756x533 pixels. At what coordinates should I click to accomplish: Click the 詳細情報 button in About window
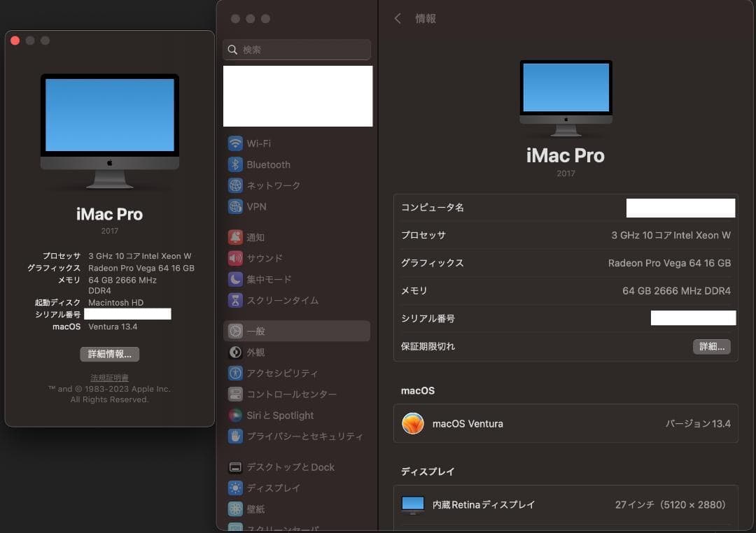(109, 354)
